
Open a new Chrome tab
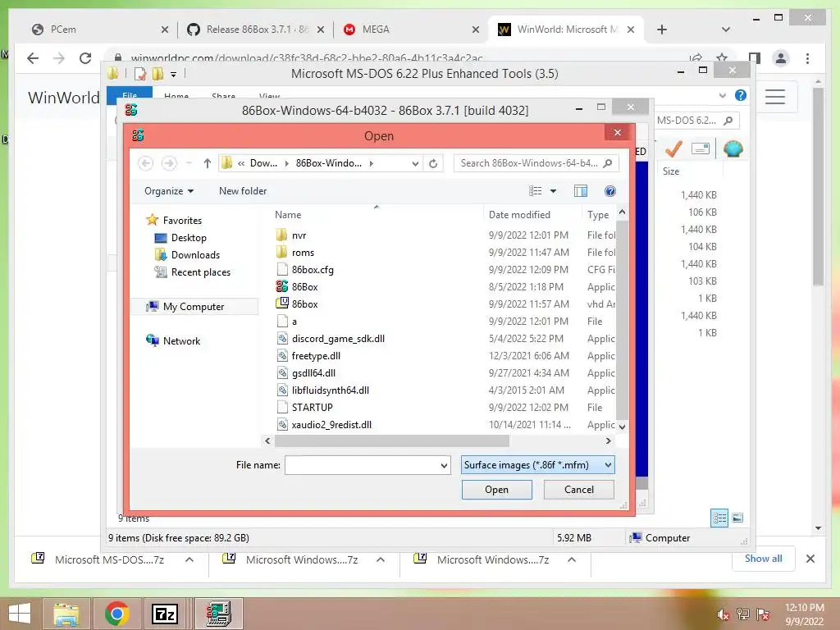click(662, 30)
